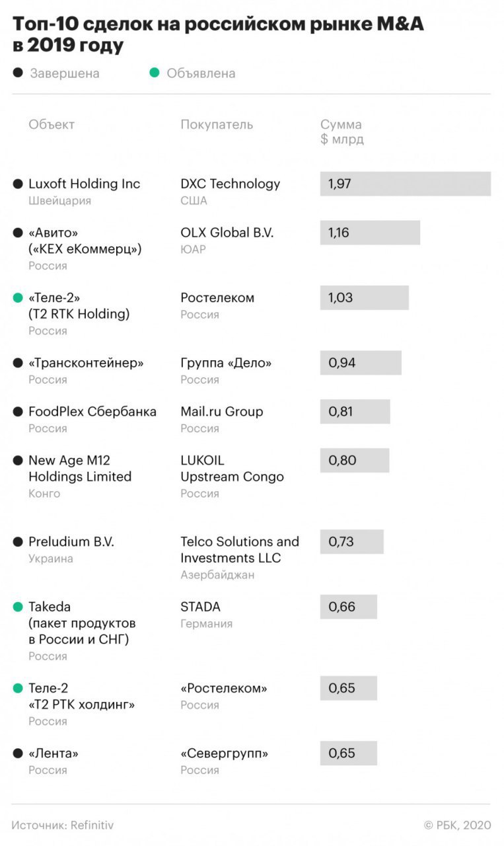The image size is (504, 846).
Task: Click the 0,94 value bar
Action: 361,363
